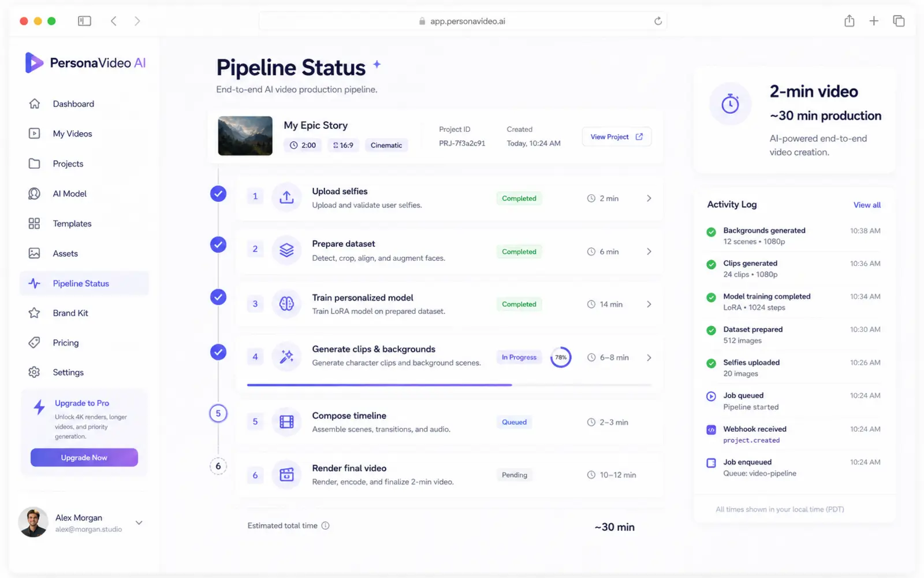Click the Pricing tag icon
Screen dimensions: 924x578
click(35, 343)
